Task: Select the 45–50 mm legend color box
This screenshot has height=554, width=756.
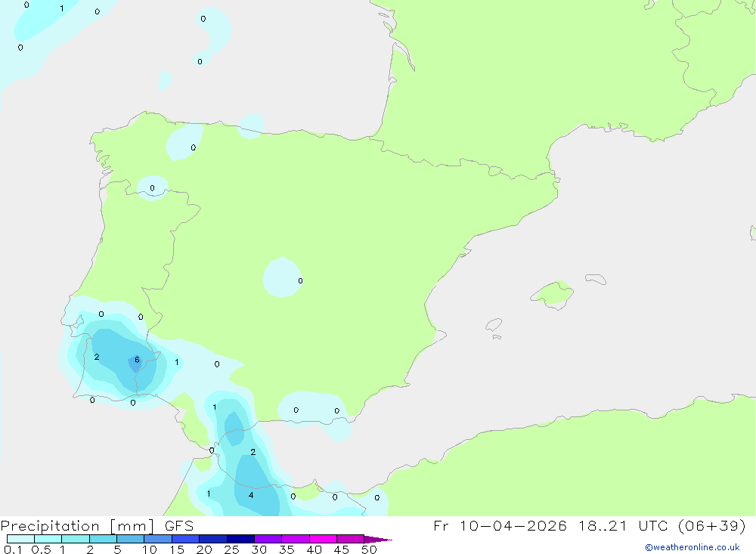Action: point(351,539)
